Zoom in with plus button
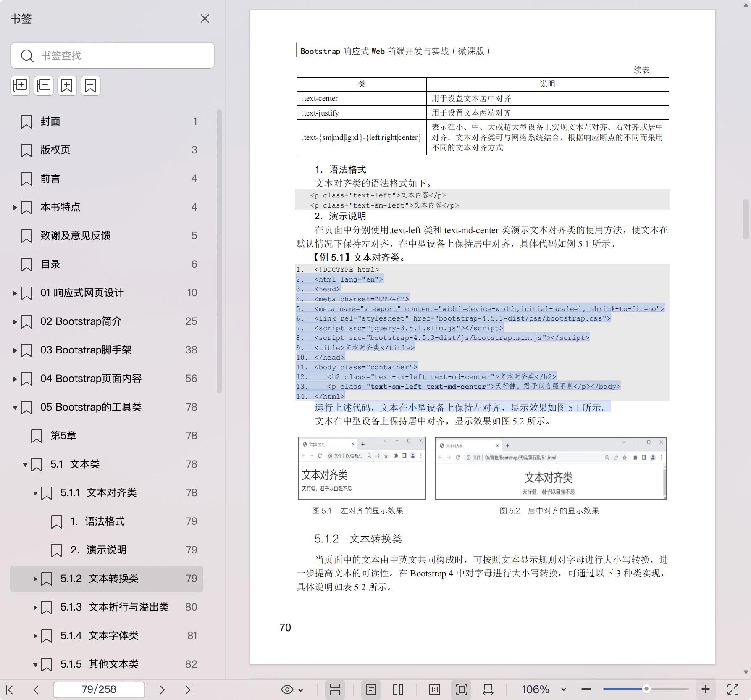This screenshot has width=751, height=700. pos(706,689)
